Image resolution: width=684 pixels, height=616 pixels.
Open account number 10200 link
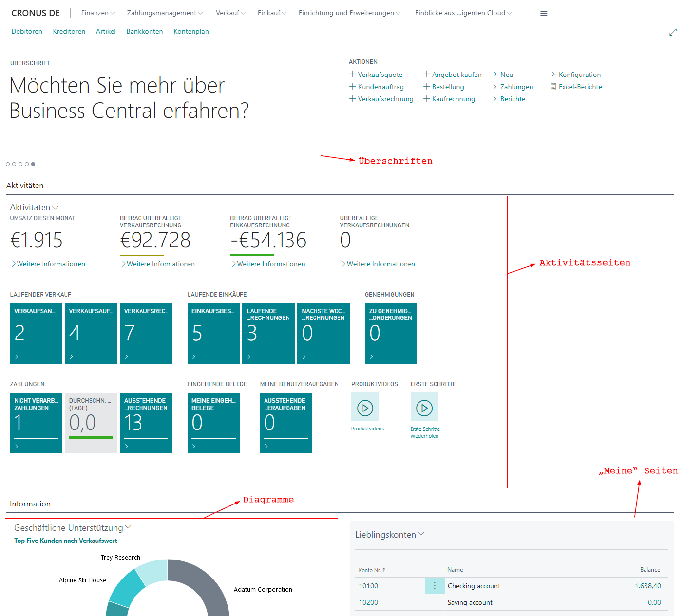pyautogui.click(x=368, y=602)
